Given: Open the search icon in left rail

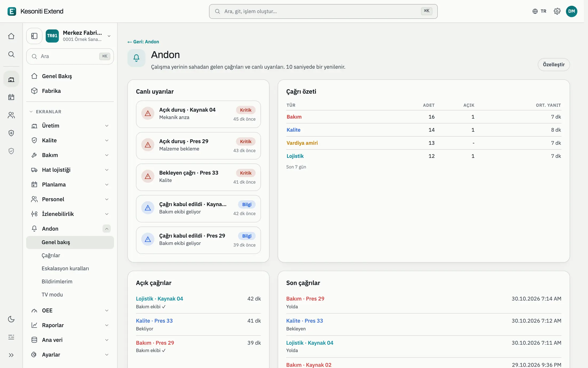Looking at the screenshot, I should click(11, 54).
